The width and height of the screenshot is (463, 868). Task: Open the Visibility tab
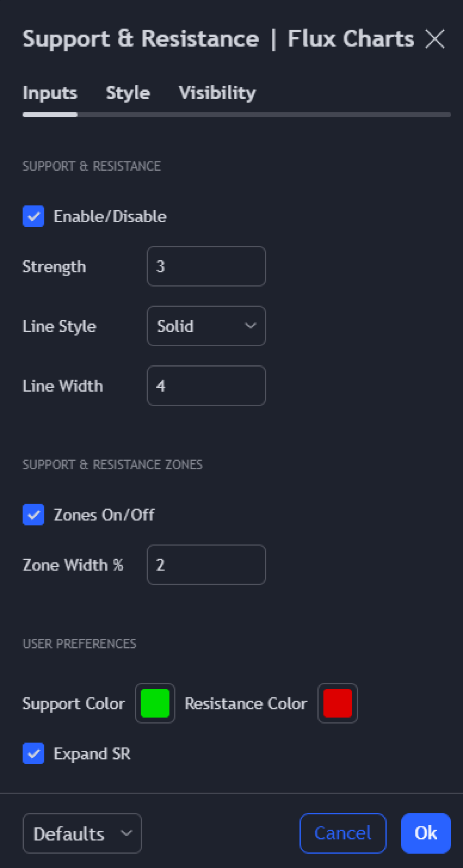217,93
